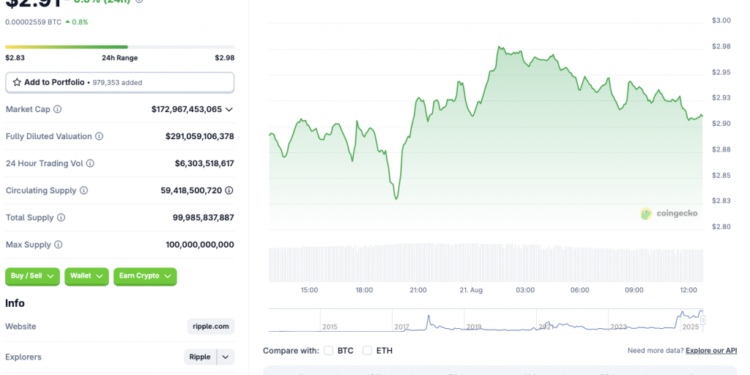The height and width of the screenshot is (375, 750).
Task: Open the Fully Diluted Valuation info icon
Action: pyautogui.click(x=99, y=136)
